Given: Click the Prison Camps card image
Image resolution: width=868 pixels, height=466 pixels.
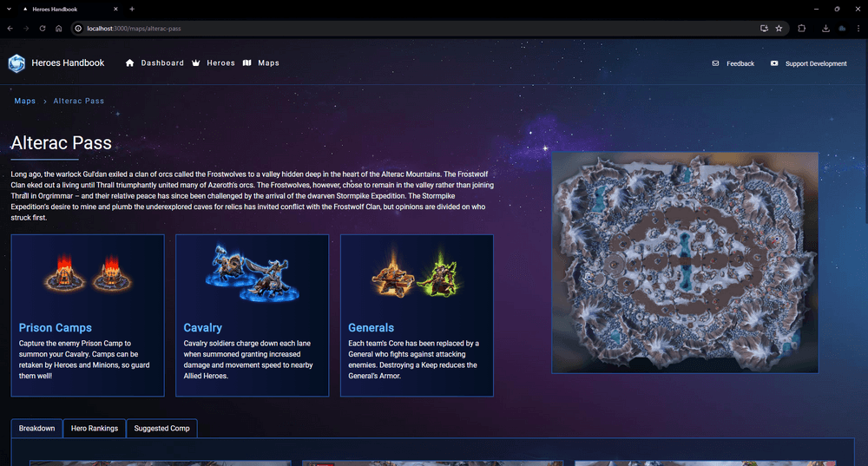Looking at the screenshot, I should coord(88,272).
